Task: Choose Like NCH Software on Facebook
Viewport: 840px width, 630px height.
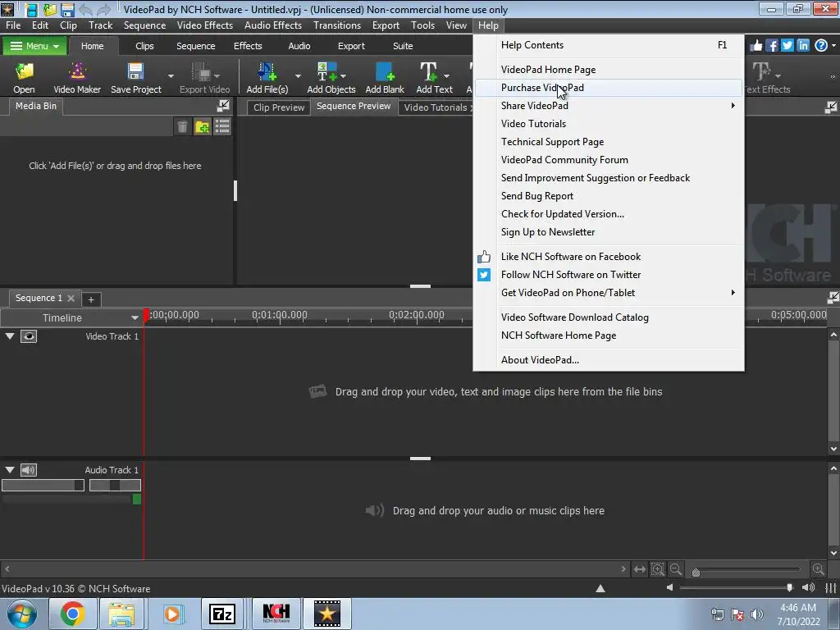Action: pos(609,257)
